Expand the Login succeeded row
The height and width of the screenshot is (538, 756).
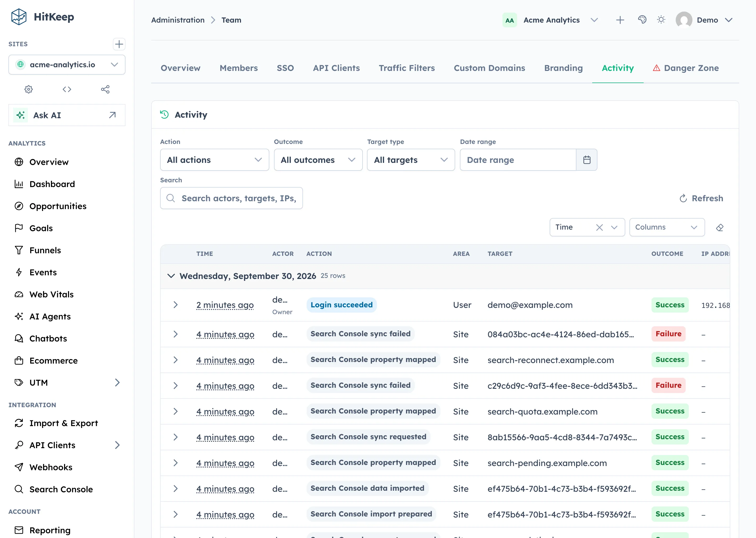pos(175,305)
